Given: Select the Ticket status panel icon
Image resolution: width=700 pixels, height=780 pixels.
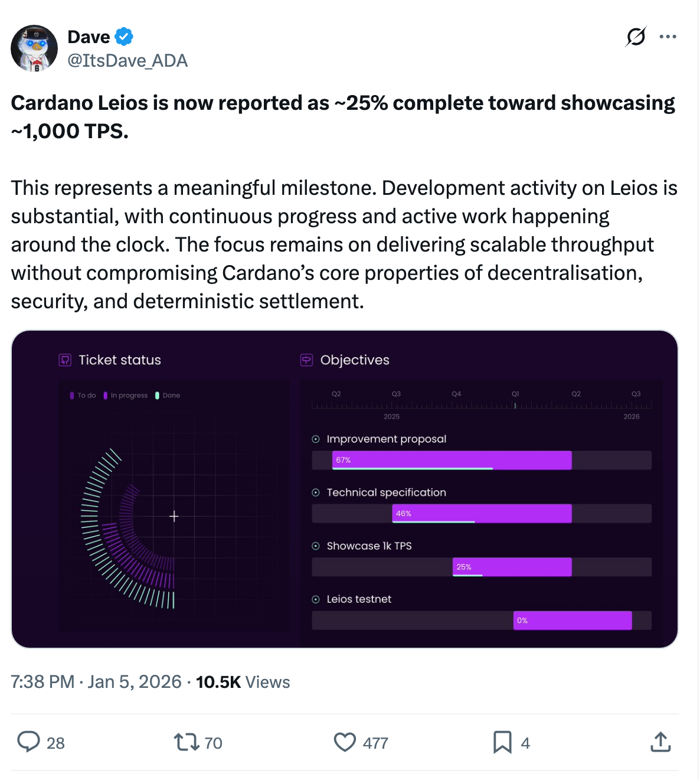Looking at the screenshot, I should pyautogui.click(x=64, y=360).
